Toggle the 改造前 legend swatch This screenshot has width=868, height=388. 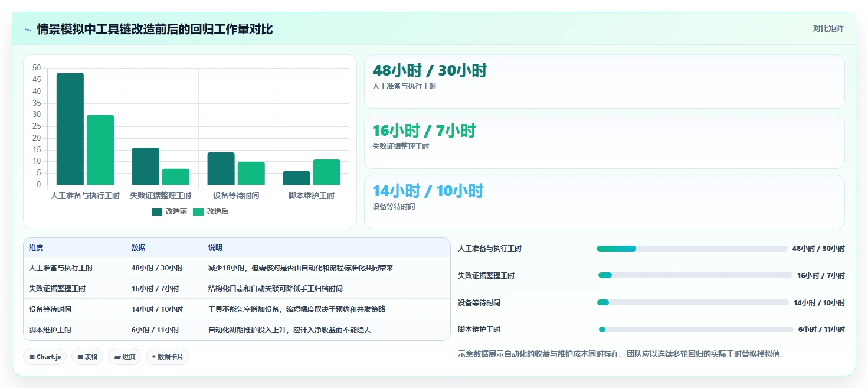[x=157, y=211]
